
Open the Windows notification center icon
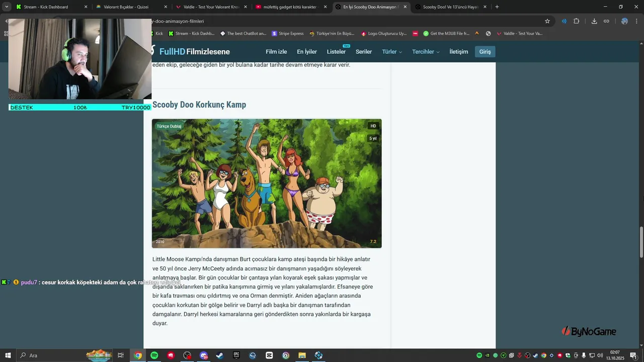pos(633,355)
